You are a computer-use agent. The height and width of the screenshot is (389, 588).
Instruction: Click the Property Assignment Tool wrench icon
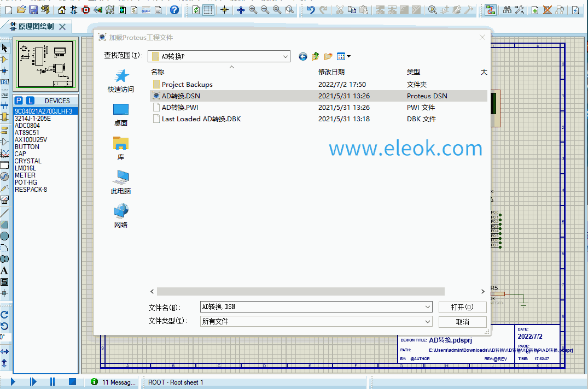(519, 10)
